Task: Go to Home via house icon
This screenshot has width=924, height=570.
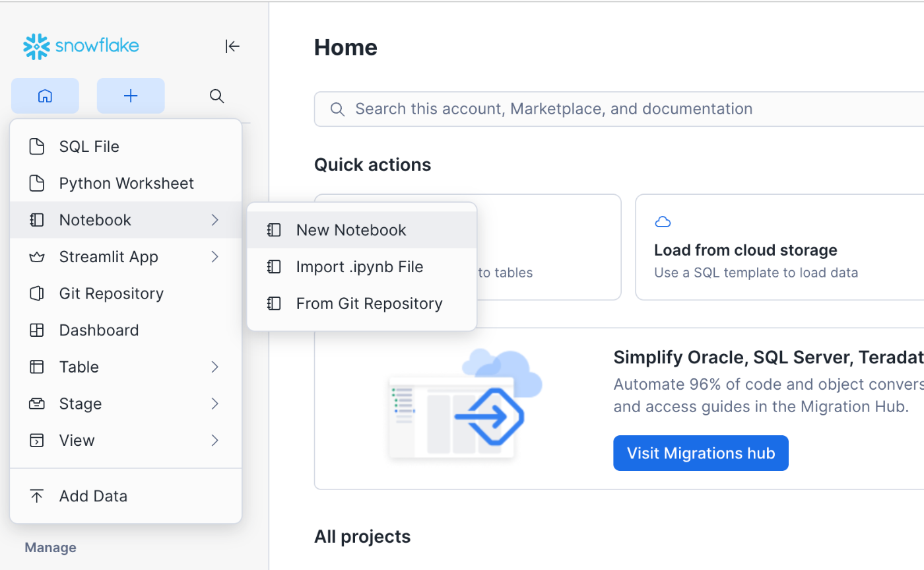Action: tap(45, 96)
